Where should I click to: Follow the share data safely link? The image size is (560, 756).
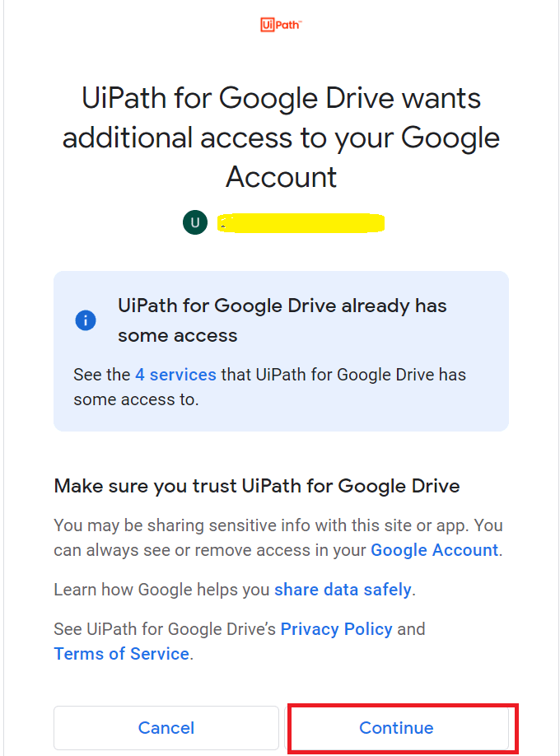[343, 590]
